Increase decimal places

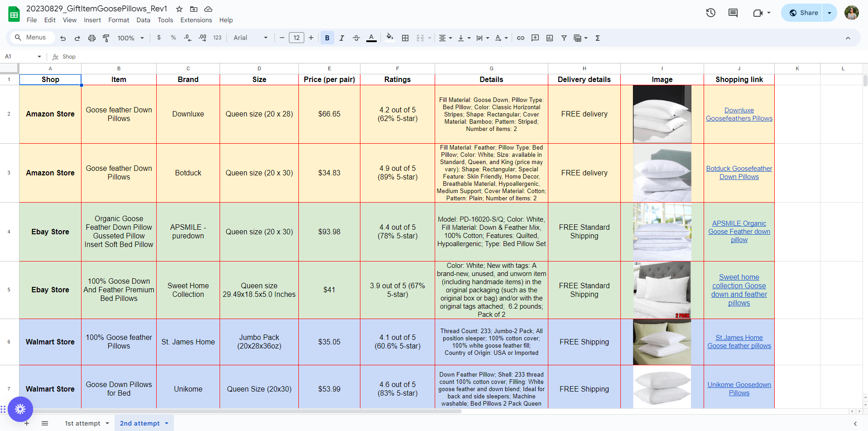click(x=202, y=38)
